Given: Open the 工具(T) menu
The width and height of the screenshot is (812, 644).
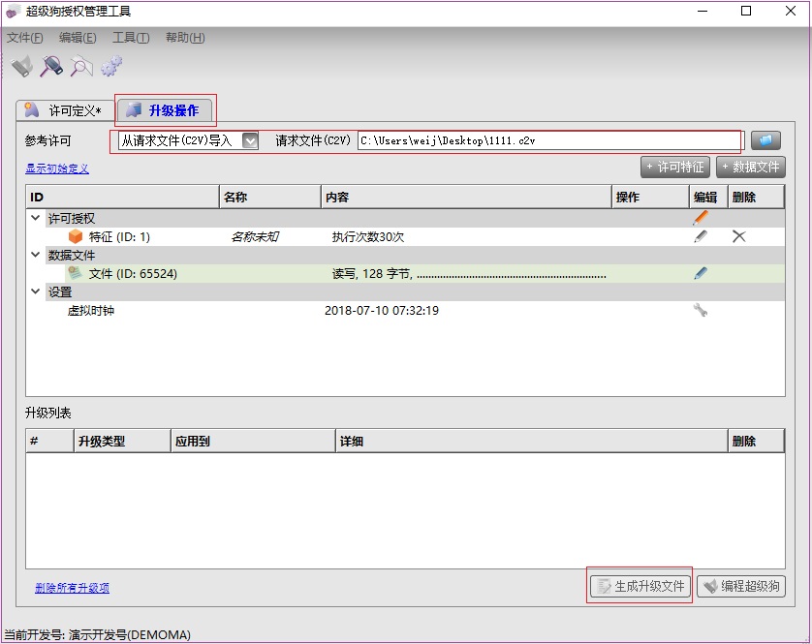Looking at the screenshot, I should pos(131,38).
